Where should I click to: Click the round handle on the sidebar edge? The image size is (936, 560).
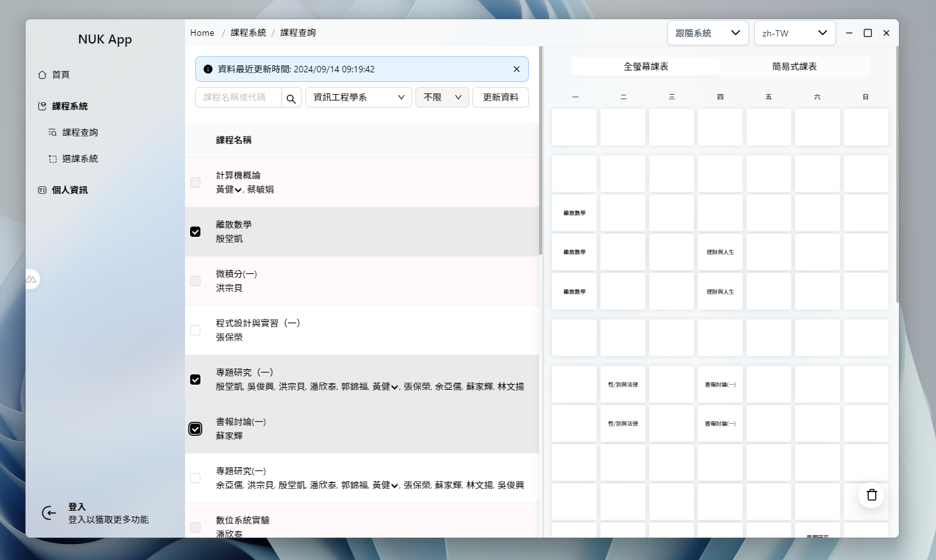tap(31, 279)
